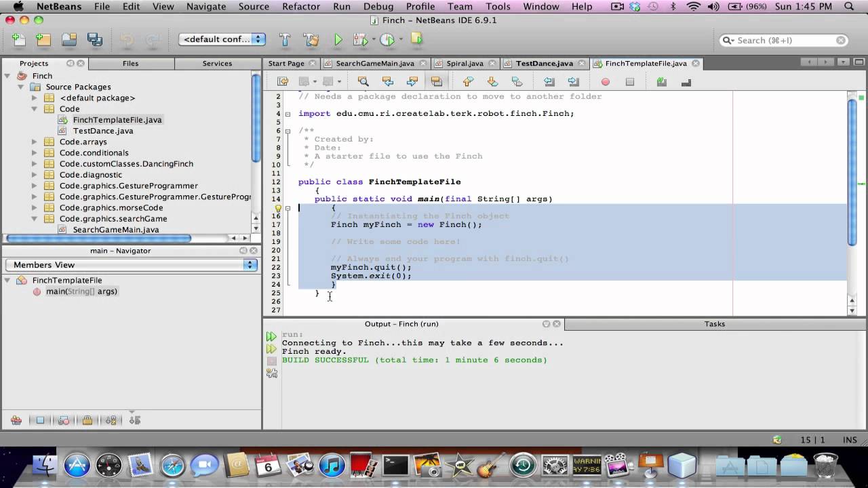This screenshot has width=868, height=488.
Task: Collapse the Code.graphics.searchGame package
Action: point(35,218)
